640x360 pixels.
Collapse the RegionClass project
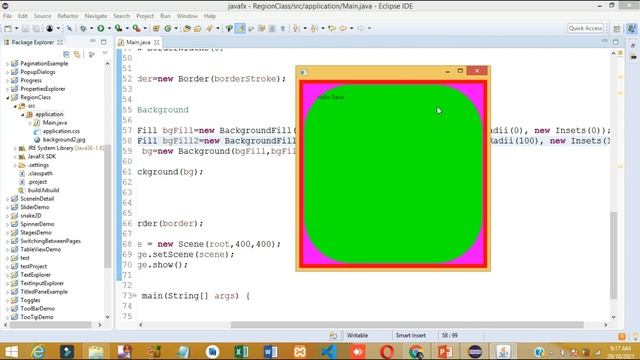point(7,98)
